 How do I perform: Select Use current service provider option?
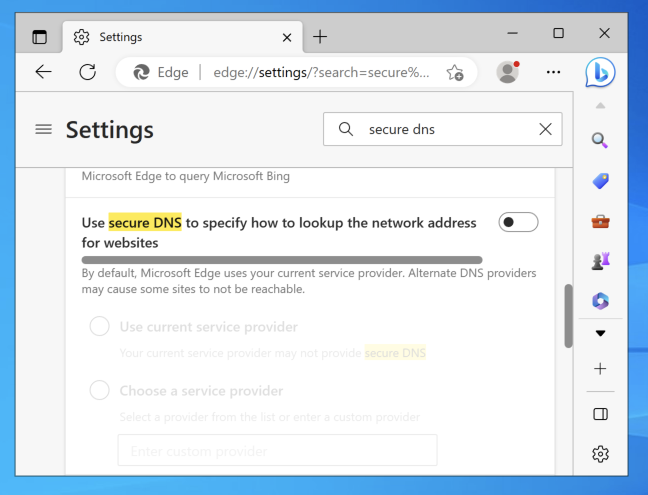click(100, 327)
